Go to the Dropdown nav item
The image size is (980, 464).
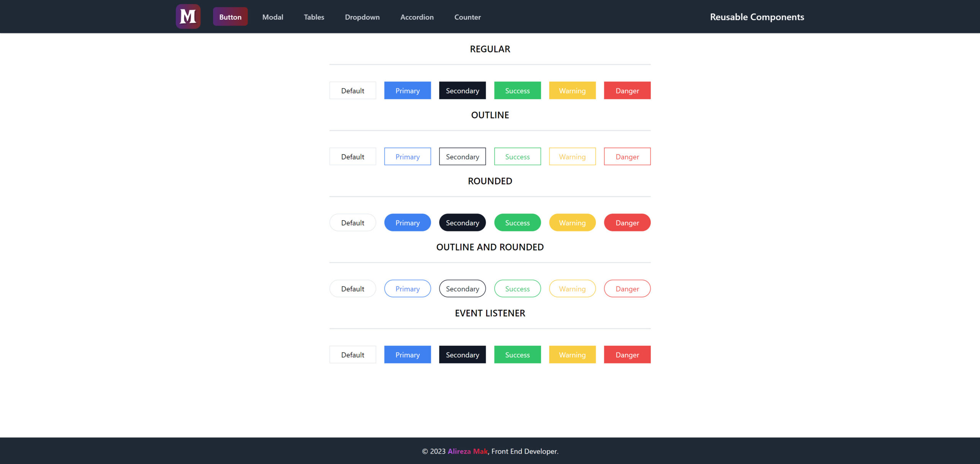[x=362, y=17]
